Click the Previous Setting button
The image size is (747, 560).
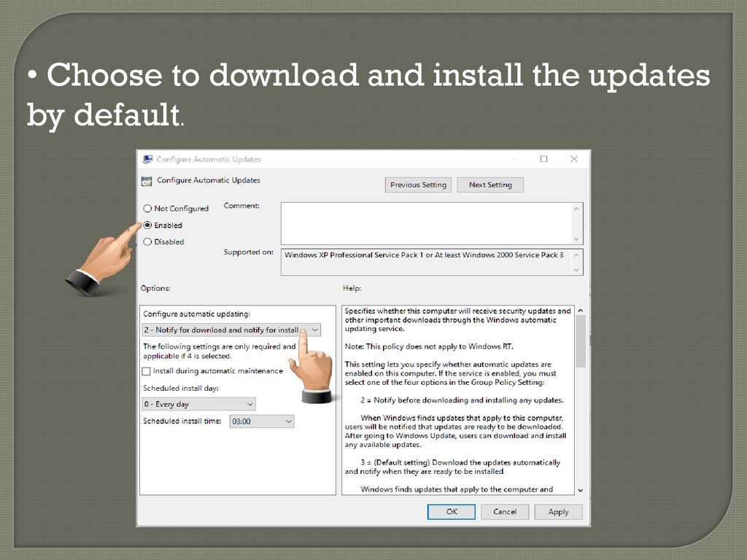point(418,184)
